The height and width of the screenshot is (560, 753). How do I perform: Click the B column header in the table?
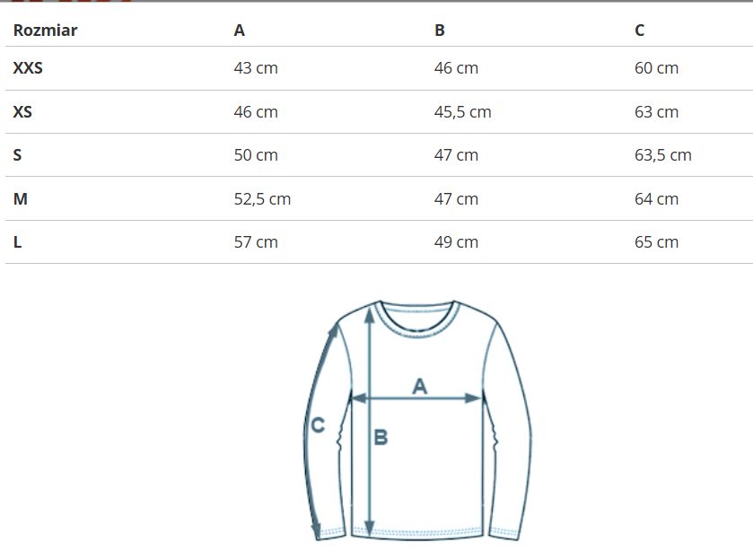point(440,31)
